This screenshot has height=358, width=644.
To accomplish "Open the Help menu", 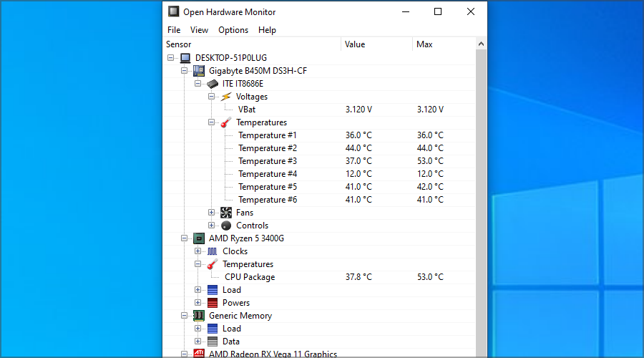I will coord(267,30).
